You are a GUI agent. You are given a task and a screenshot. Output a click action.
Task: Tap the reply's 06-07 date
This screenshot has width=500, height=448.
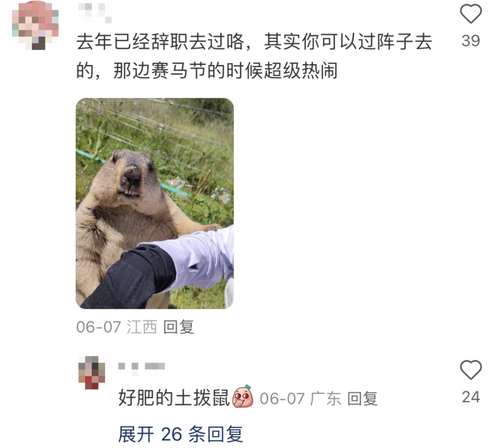point(282,398)
